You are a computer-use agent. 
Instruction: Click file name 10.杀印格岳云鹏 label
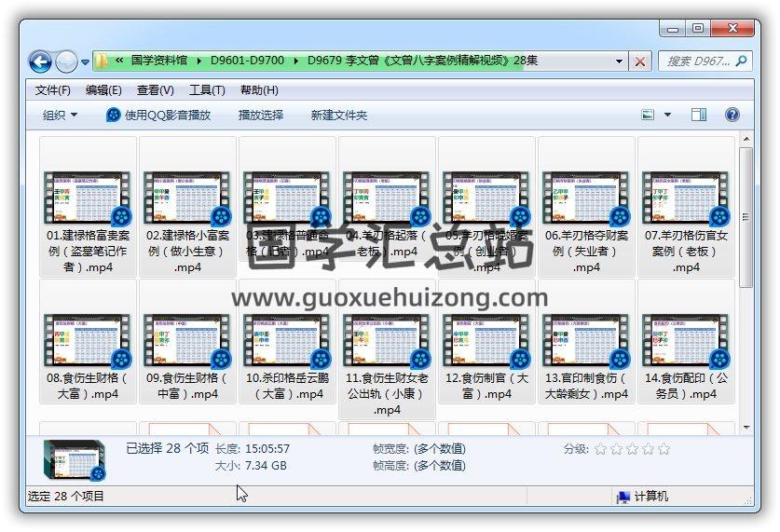click(287, 386)
